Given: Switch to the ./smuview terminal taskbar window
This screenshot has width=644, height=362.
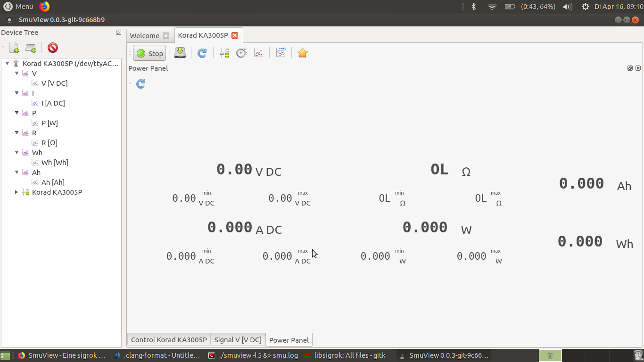Looking at the screenshot, I should (x=254, y=355).
